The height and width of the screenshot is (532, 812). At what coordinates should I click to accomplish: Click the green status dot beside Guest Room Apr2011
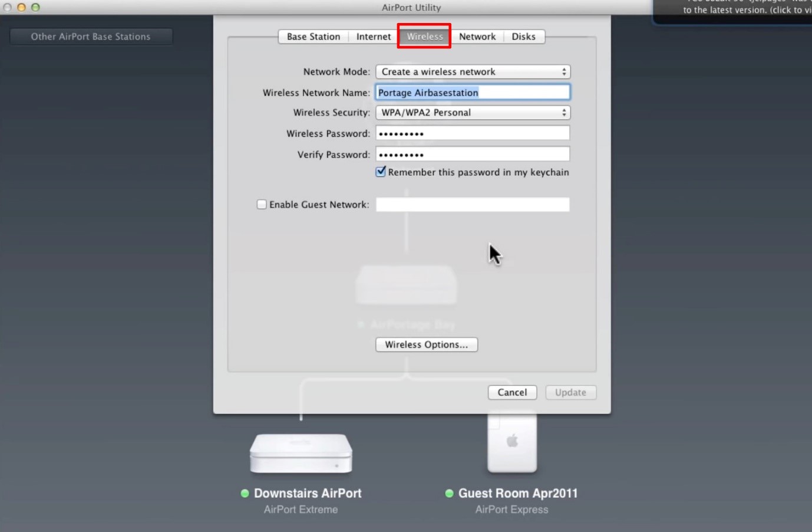(x=450, y=493)
